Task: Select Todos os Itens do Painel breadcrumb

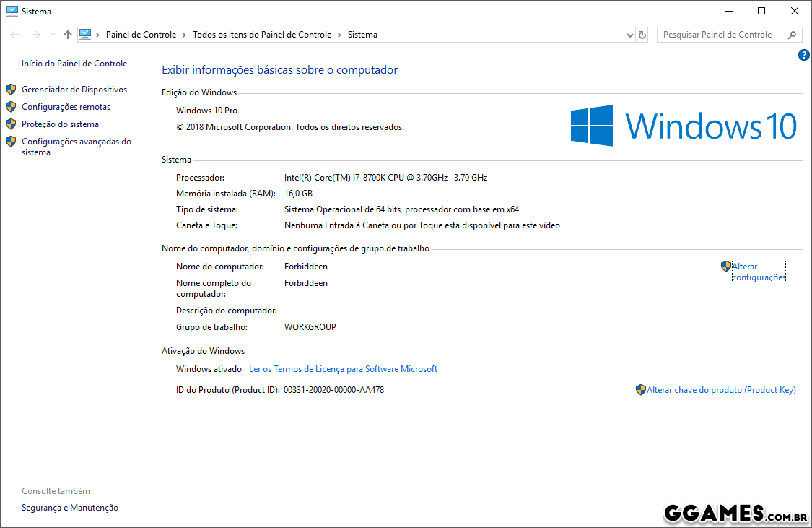Action: click(262, 35)
